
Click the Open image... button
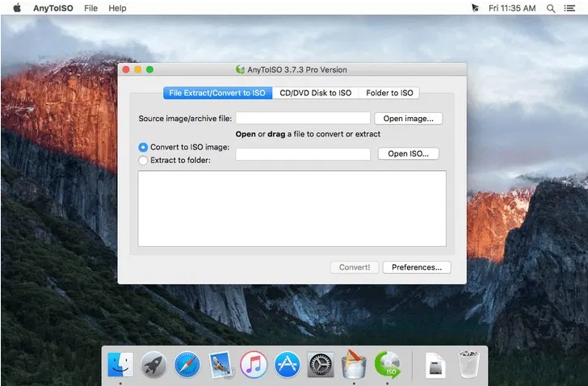point(408,119)
